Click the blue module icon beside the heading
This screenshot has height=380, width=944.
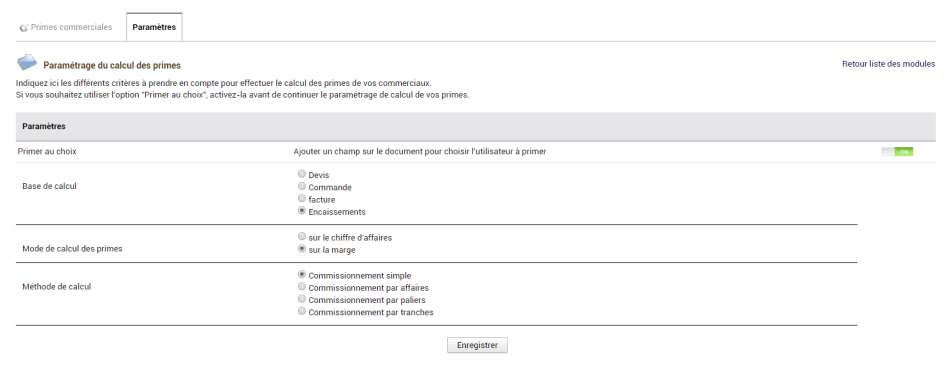pyautogui.click(x=27, y=63)
